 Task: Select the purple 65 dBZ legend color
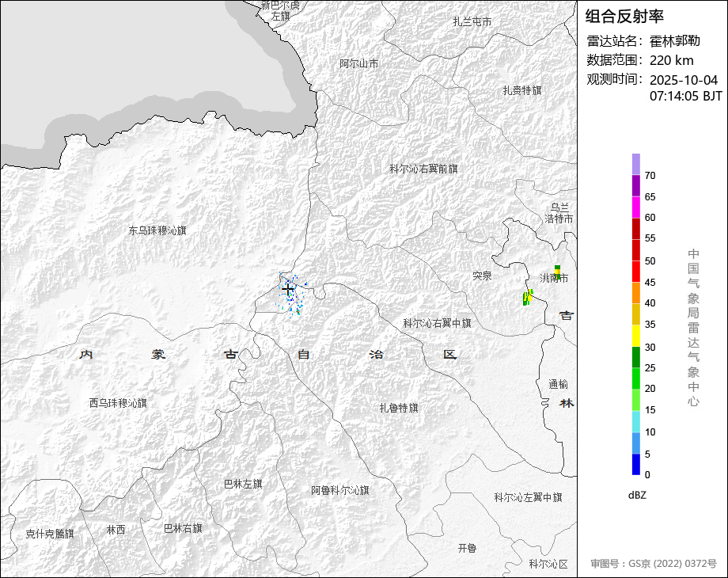636,185
